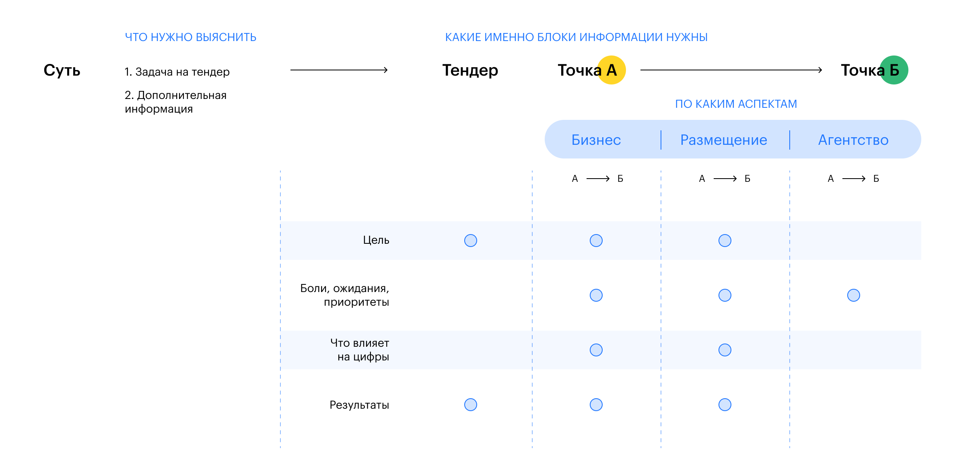Image resolution: width=980 pixels, height=465 pixels.
Task: Click the А→Б arrow under Агентство
Action: 854,179
